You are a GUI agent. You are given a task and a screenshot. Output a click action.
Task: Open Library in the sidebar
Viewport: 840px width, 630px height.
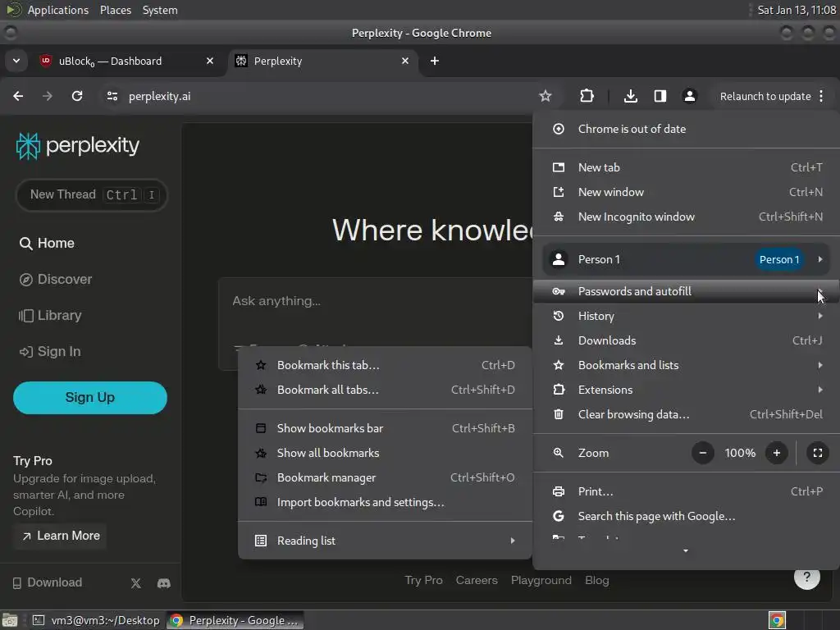(50, 316)
